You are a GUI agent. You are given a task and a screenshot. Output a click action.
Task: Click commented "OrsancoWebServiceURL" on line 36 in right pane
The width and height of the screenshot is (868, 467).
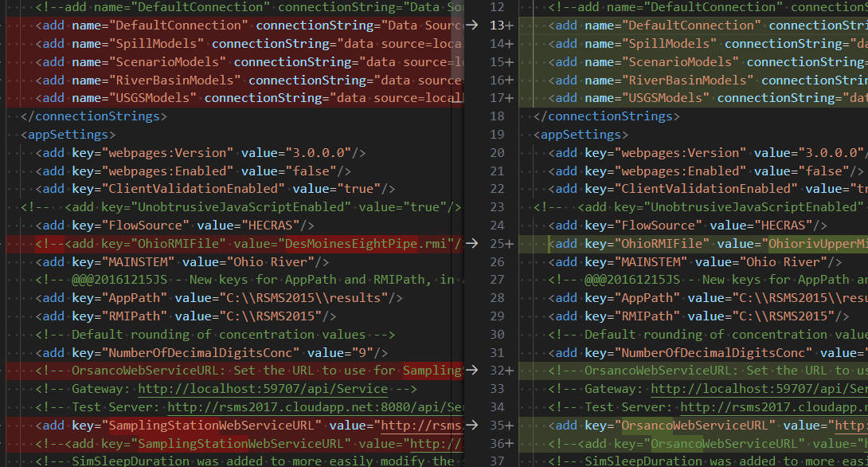(x=724, y=444)
